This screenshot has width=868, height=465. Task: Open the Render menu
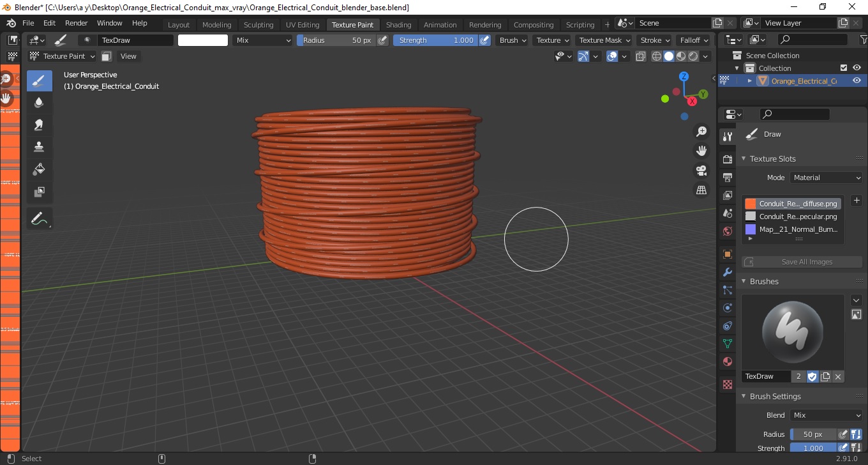click(77, 23)
